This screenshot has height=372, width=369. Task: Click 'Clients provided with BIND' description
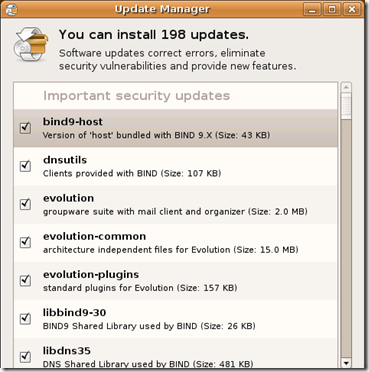click(x=100, y=174)
